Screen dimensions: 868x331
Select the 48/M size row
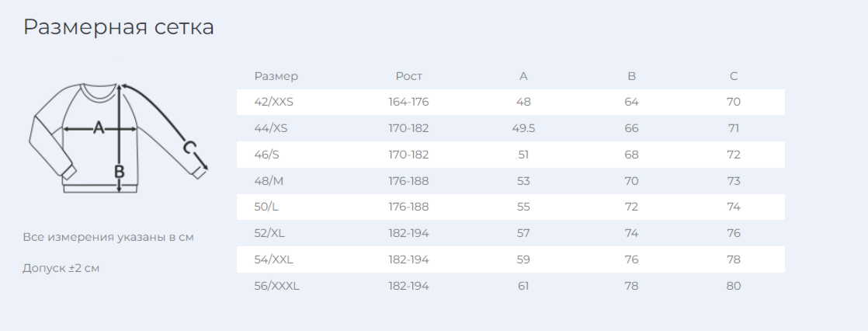point(510,181)
